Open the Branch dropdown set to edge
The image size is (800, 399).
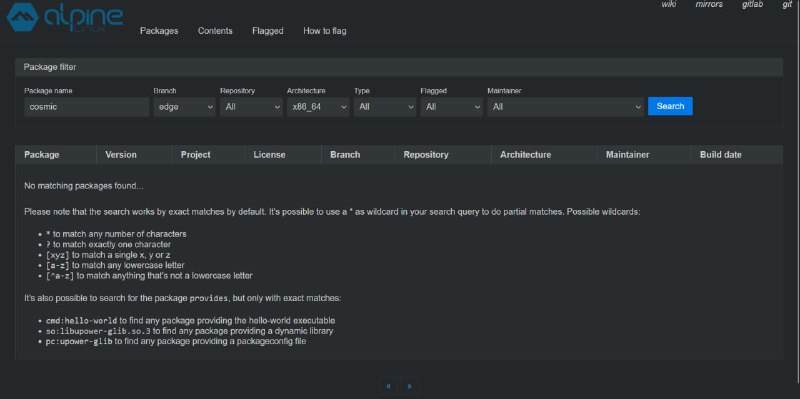(184, 107)
